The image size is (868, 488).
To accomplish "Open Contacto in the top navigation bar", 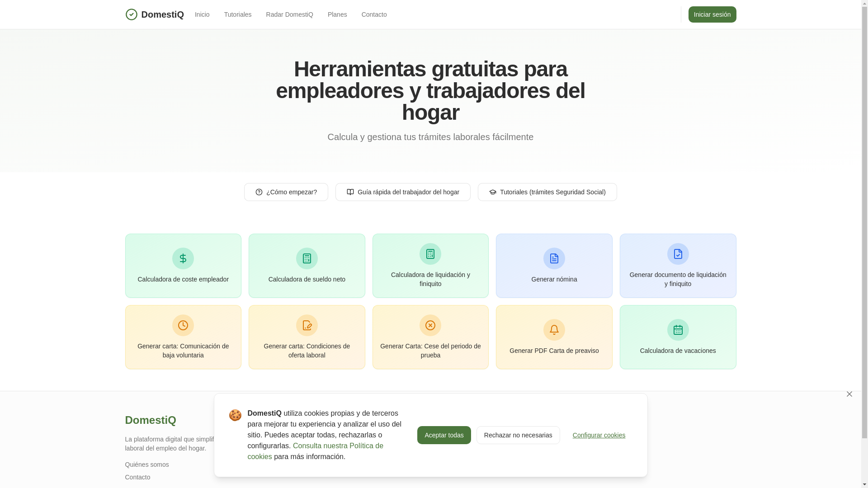I will tap(374, 14).
